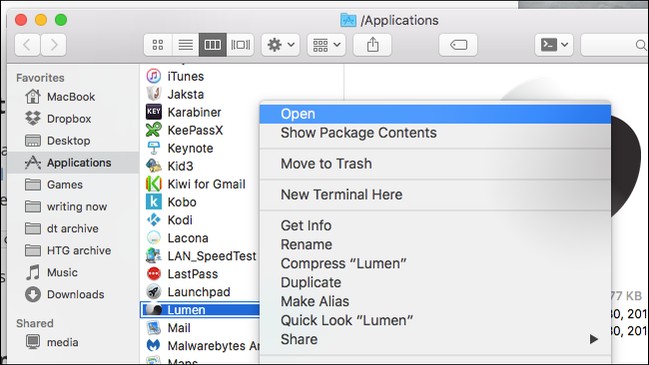Select the Kiwi for Gmail file name

click(x=207, y=184)
